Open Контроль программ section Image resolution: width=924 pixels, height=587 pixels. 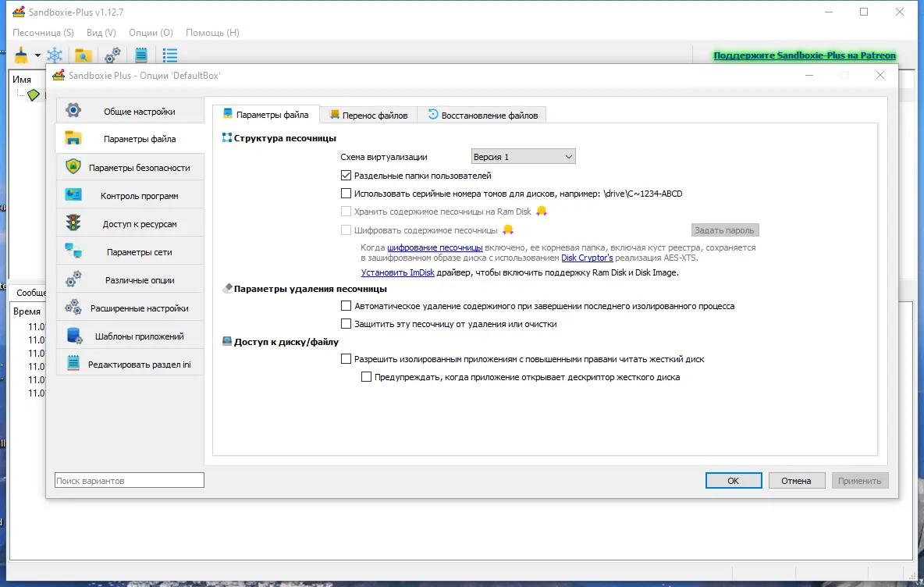click(x=130, y=196)
